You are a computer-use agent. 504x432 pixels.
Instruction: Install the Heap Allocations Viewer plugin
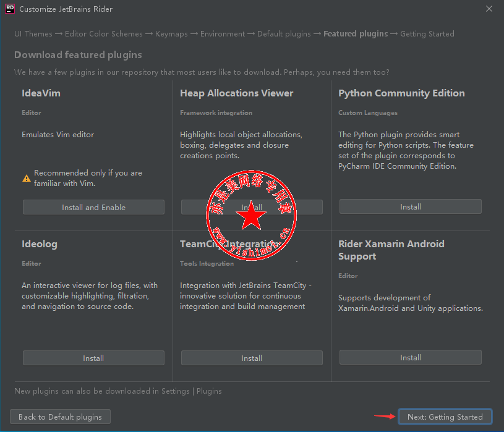pos(252,207)
